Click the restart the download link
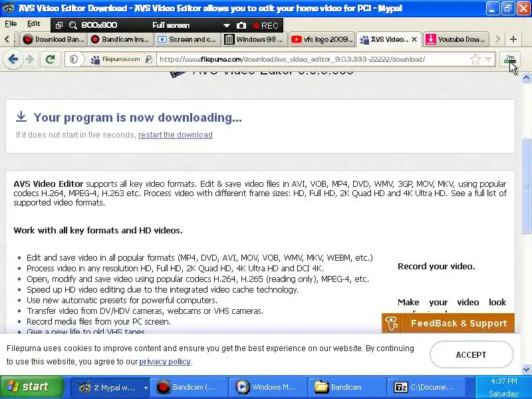The height and width of the screenshot is (399, 532). pos(176,135)
